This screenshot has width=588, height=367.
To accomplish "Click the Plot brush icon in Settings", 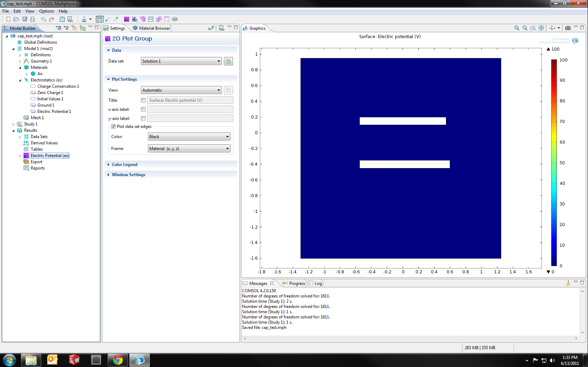I will tap(211, 28).
